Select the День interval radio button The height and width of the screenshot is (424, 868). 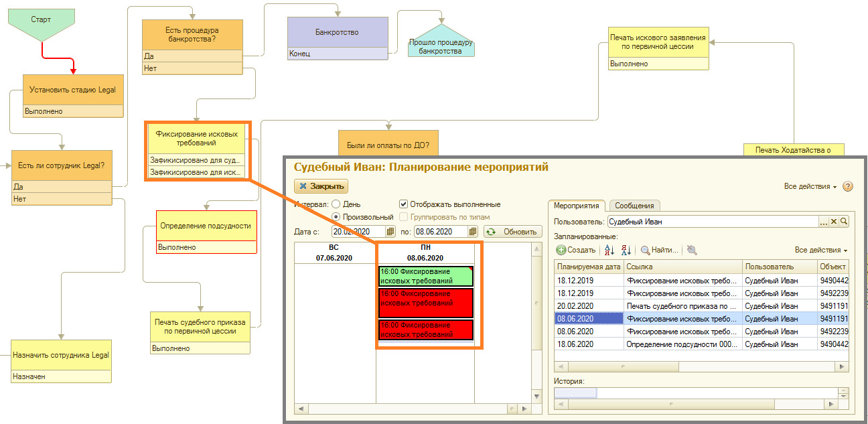[336, 204]
